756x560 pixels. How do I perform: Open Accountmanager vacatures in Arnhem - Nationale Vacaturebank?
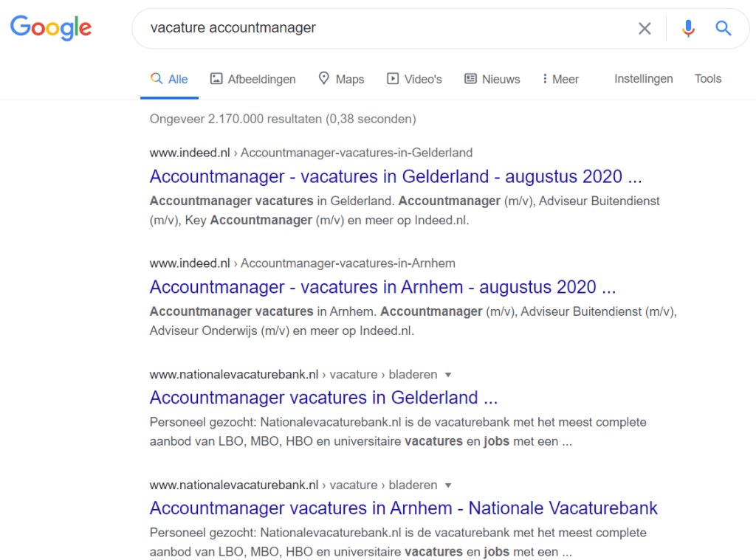tap(404, 508)
